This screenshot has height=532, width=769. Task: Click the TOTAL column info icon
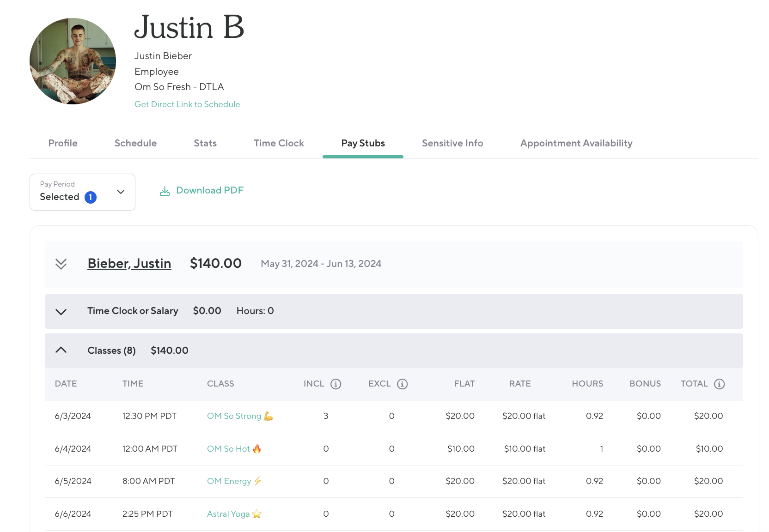pyautogui.click(x=719, y=384)
